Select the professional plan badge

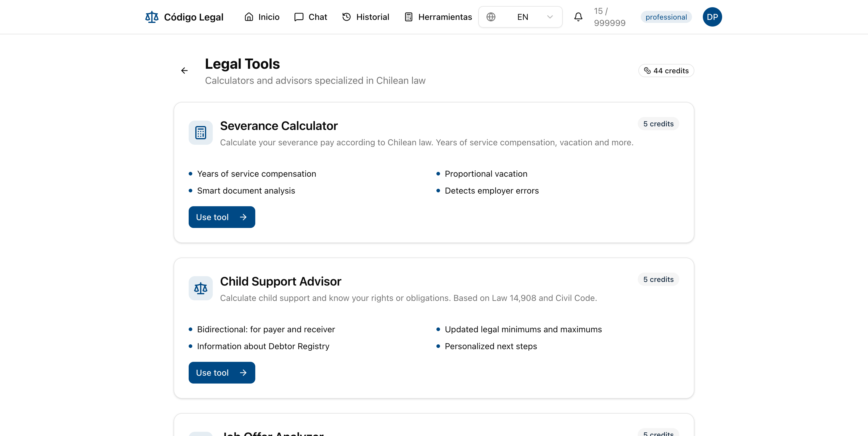click(x=666, y=17)
